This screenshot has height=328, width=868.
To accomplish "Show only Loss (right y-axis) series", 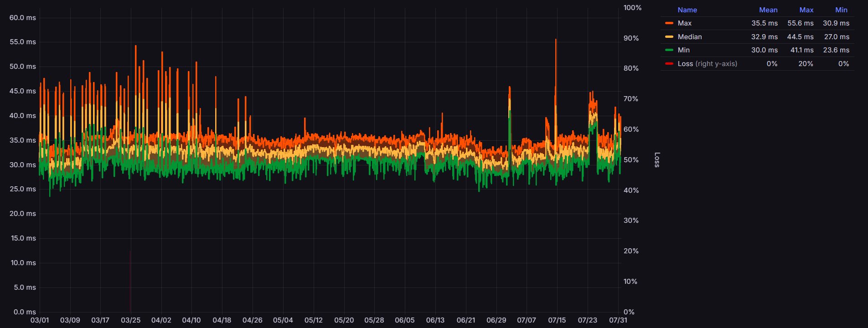I will pyautogui.click(x=707, y=64).
